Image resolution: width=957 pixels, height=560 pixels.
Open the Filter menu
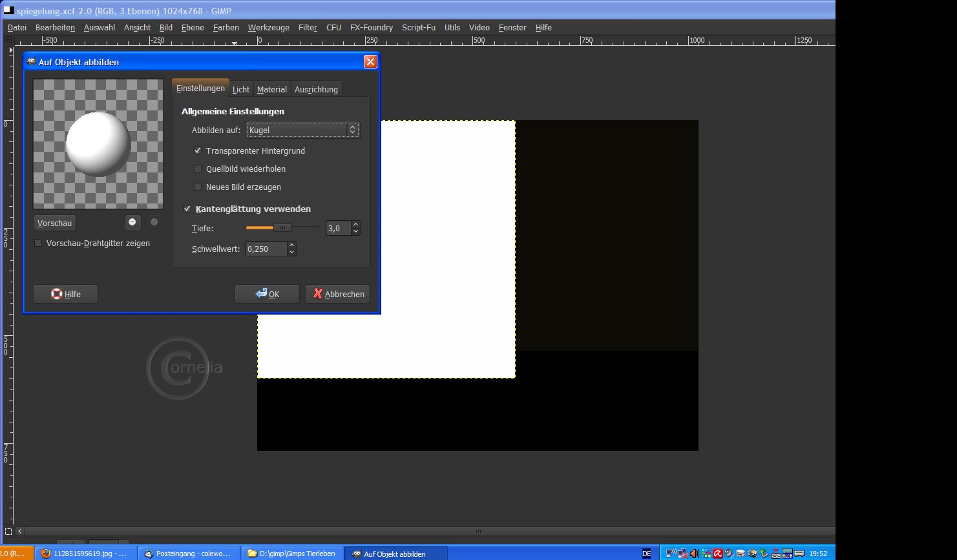[x=308, y=27]
